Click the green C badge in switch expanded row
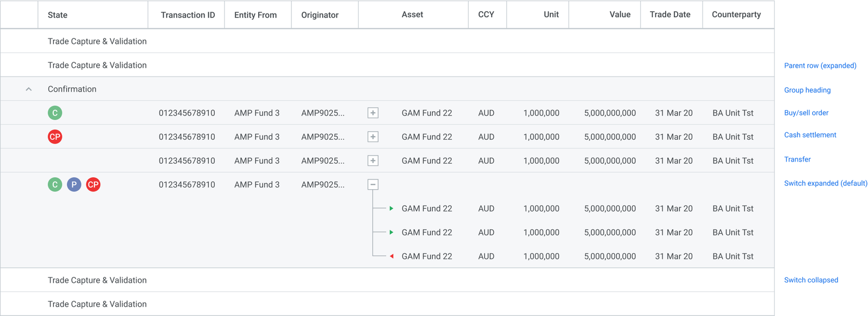Image resolution: width=868 pixels, height=316 pixels. (55, 184)
